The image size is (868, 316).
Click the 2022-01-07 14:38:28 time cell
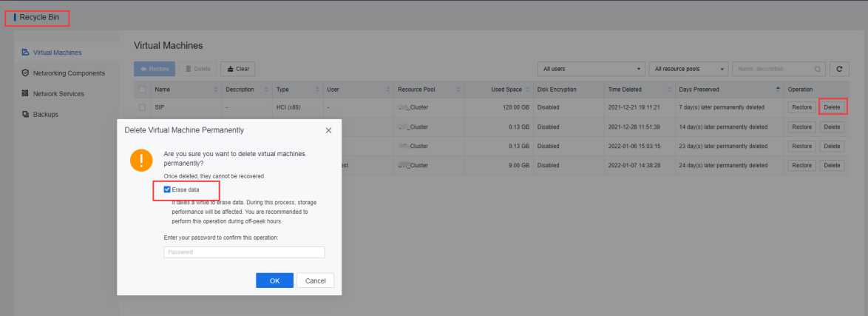[634, 165]
